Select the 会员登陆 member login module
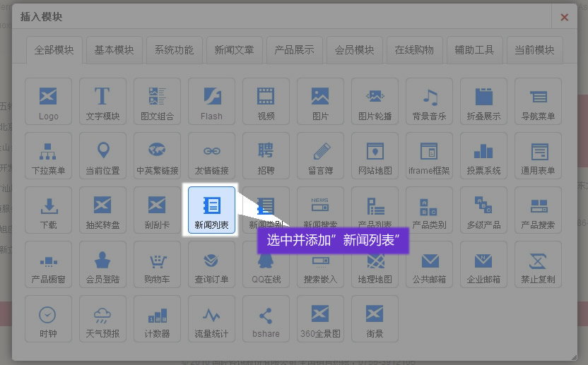The image size is (588, 365). [102, 265]
